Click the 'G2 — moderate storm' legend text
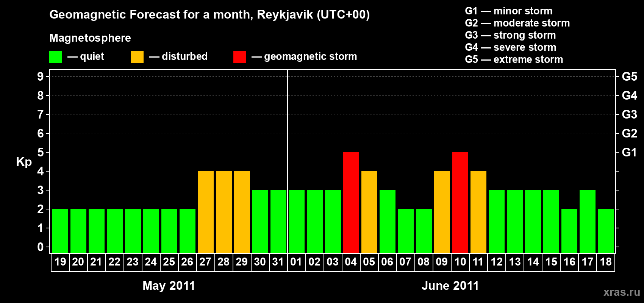The width and height of the screenshot is (644, 303). point(517,23)
